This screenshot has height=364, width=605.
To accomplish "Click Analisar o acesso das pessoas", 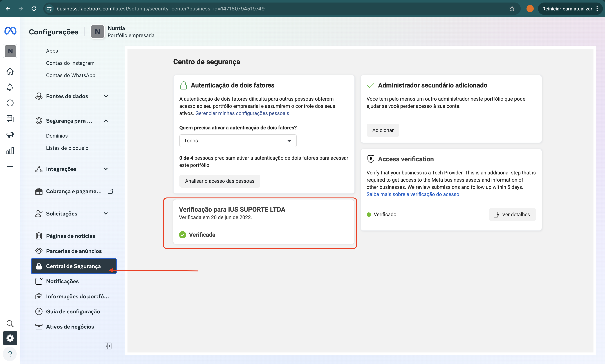I will [219, 181].
